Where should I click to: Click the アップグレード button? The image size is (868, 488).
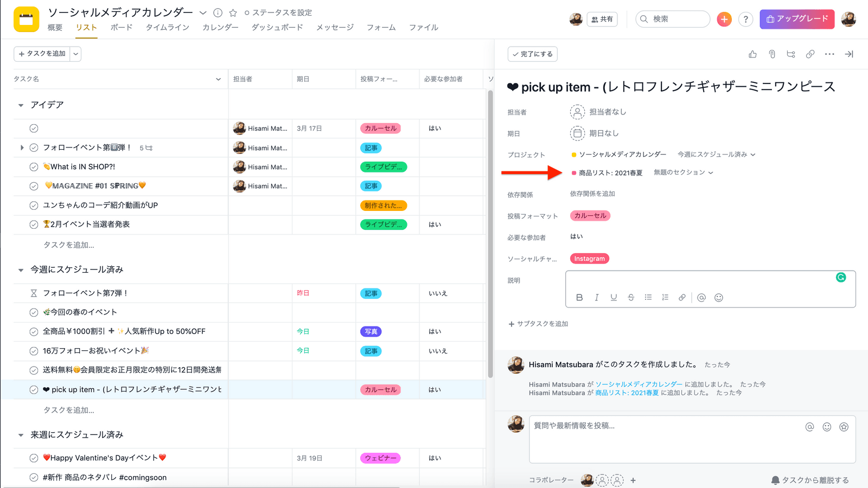pyautogui.click(x=796, y=19)
